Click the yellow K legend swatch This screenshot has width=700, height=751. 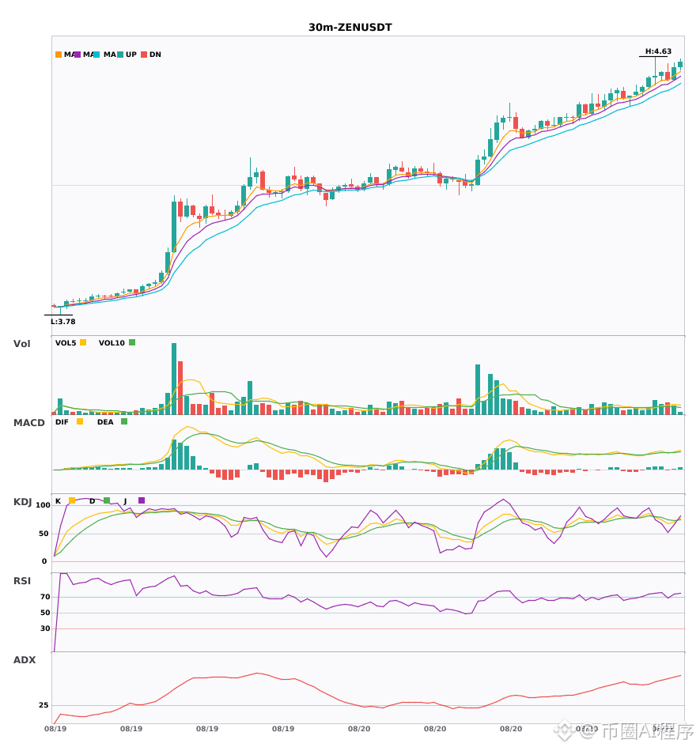[72, 500]
